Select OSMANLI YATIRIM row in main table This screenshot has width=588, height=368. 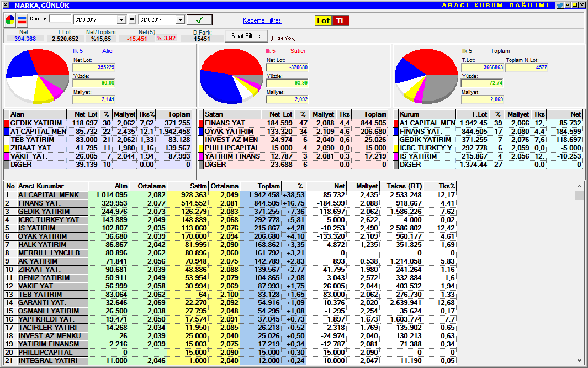point(230,311)
